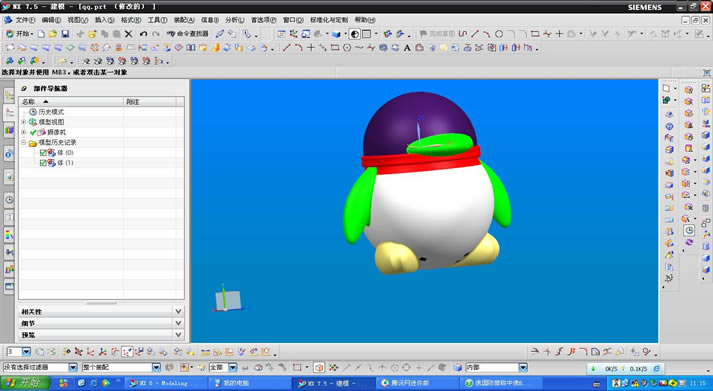Image resolution: width=713 pixels, height=391 pixels.
Task: Open the 工具(T) menu
Action: click(157, 20)
